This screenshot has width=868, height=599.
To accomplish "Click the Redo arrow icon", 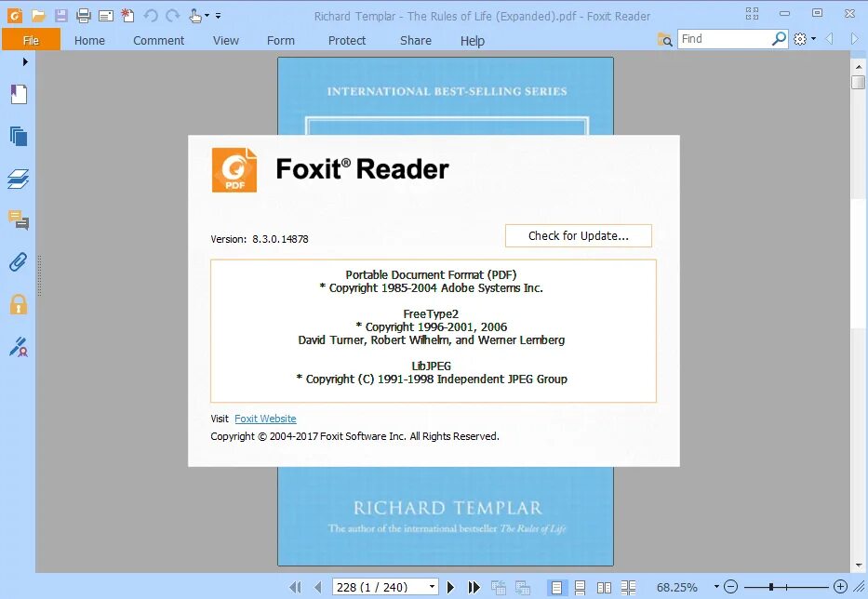I will (173, 16).
